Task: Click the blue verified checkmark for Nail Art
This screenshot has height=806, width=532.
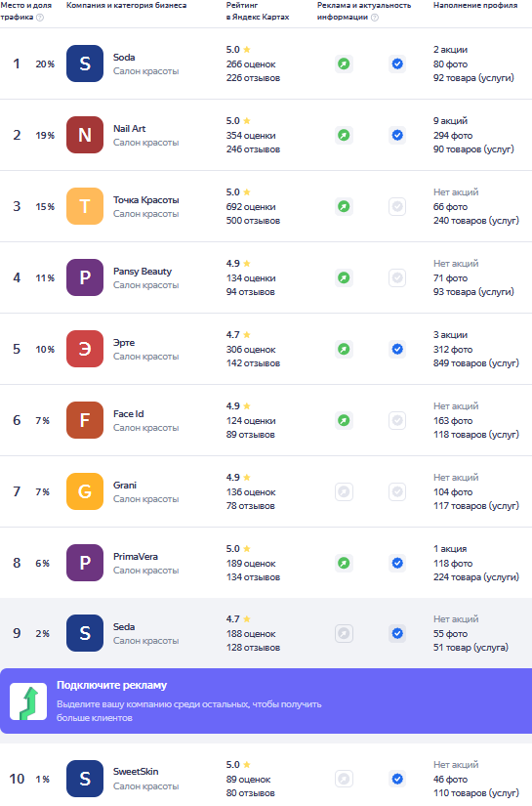Action: 397,135
